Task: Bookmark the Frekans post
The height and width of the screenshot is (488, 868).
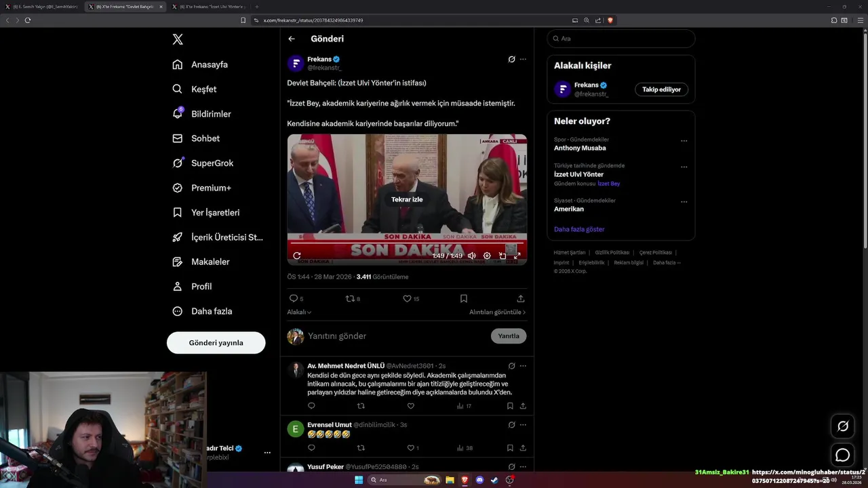Action: (x=464, y=298)
